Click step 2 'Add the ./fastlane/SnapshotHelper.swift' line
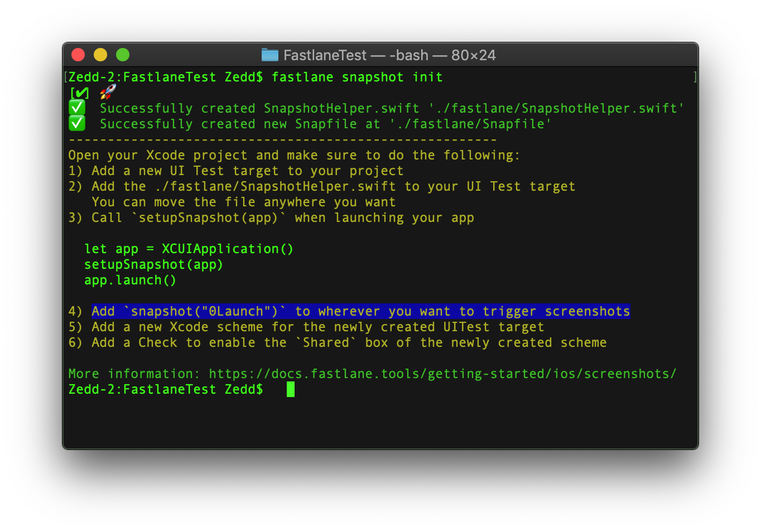Image resolution: width=761 pixels, height=532 pixels. coord(322,186)
